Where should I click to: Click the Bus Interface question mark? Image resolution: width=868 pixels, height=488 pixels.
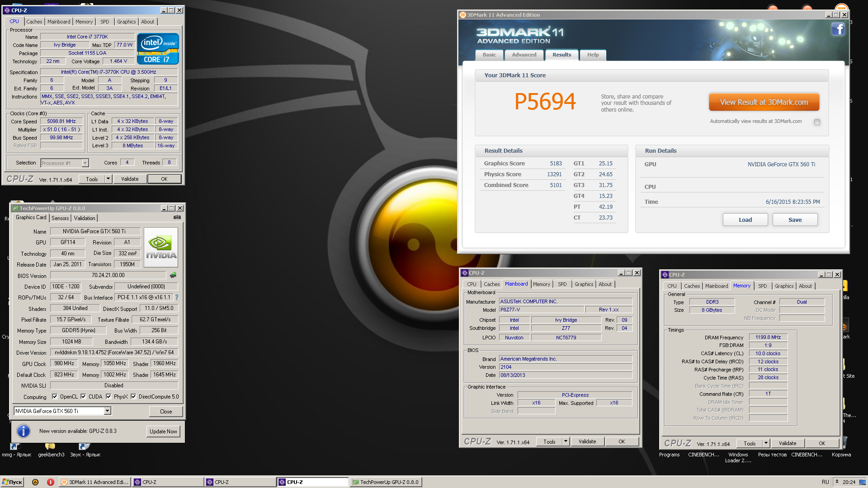[x=177, y=297]
